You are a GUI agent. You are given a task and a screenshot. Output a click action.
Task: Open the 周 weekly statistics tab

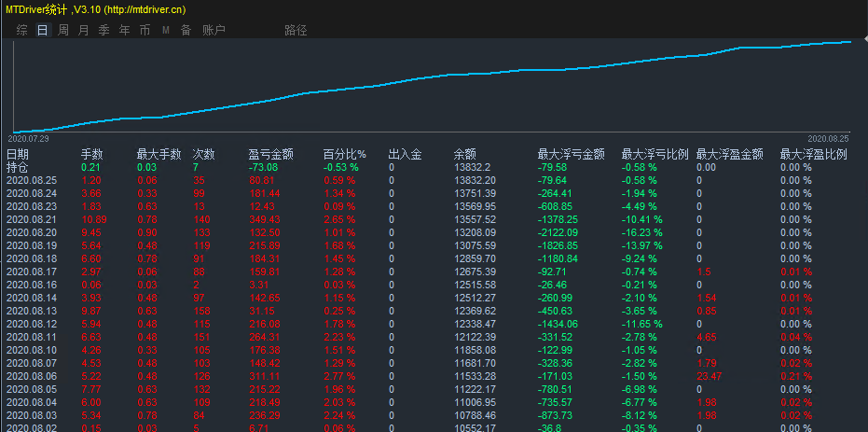63,30
